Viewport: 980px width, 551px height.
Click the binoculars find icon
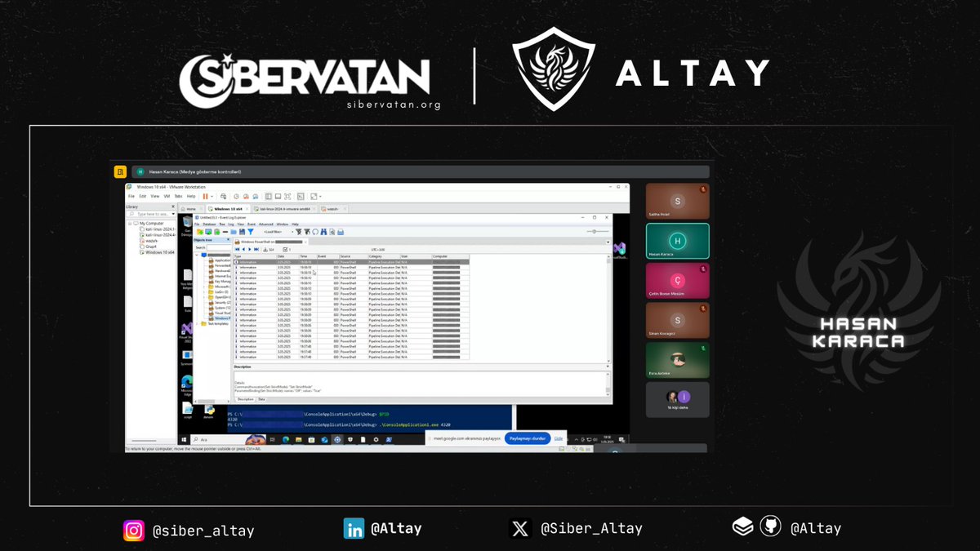click(323, 232)
